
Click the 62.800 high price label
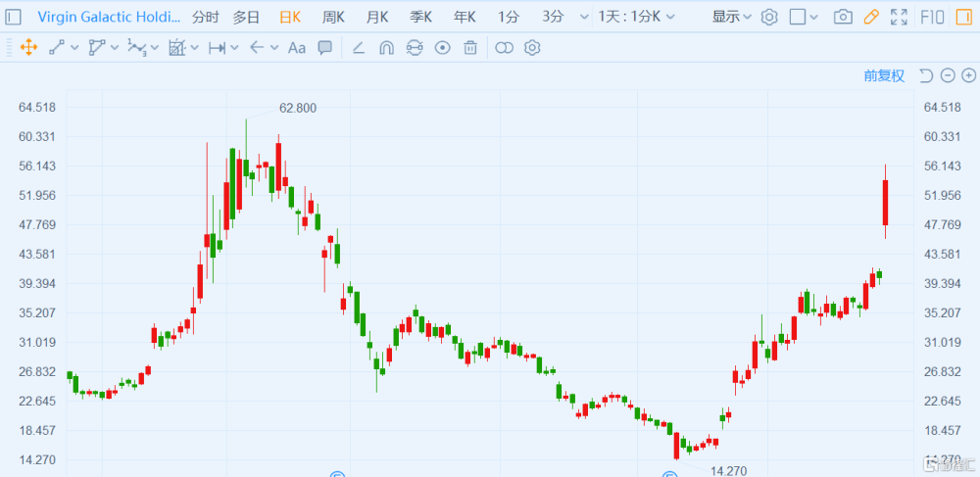(298, 108)
